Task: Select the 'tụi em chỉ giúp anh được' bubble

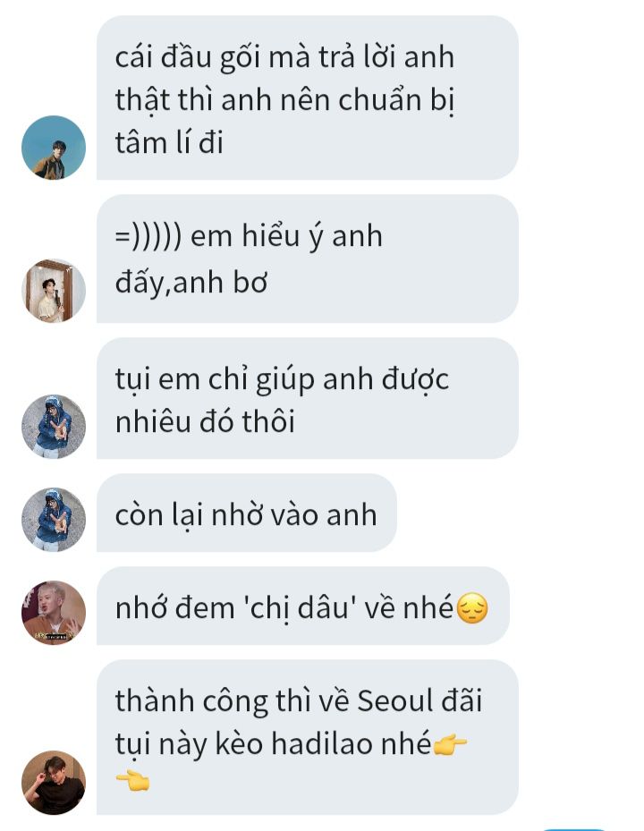Action: coord(308,399)
